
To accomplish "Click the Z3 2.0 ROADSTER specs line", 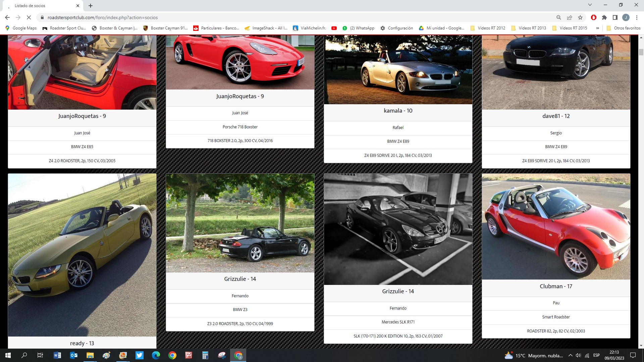I will tap(240, 324).
